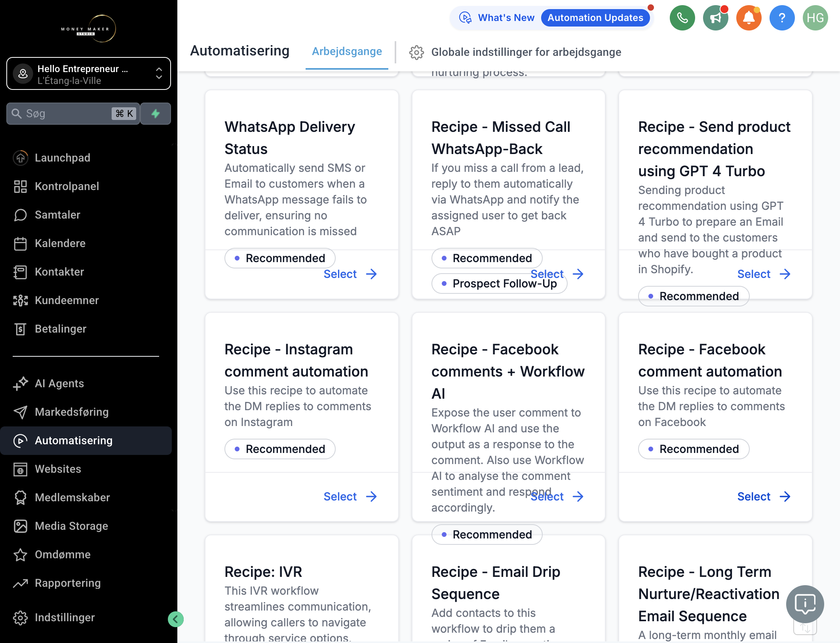Select the Instagram comment automation recipe
This screenshot has width=840, height=643.
(x=350, y=497)
